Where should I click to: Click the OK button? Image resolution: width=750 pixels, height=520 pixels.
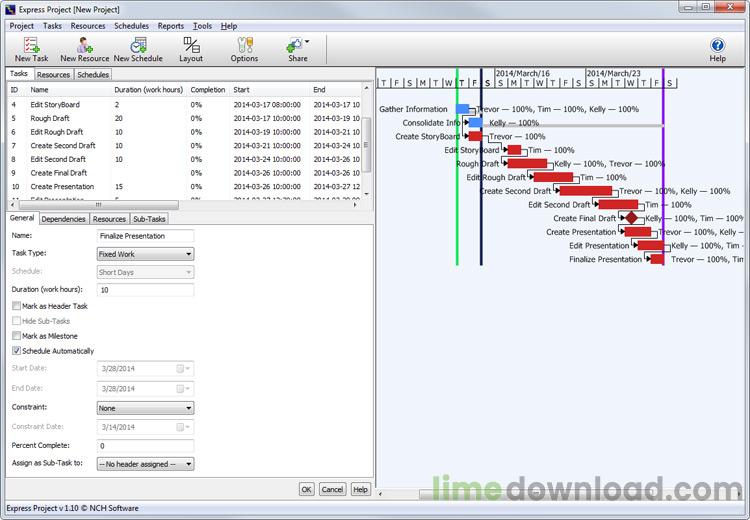(x=307, y=489)
